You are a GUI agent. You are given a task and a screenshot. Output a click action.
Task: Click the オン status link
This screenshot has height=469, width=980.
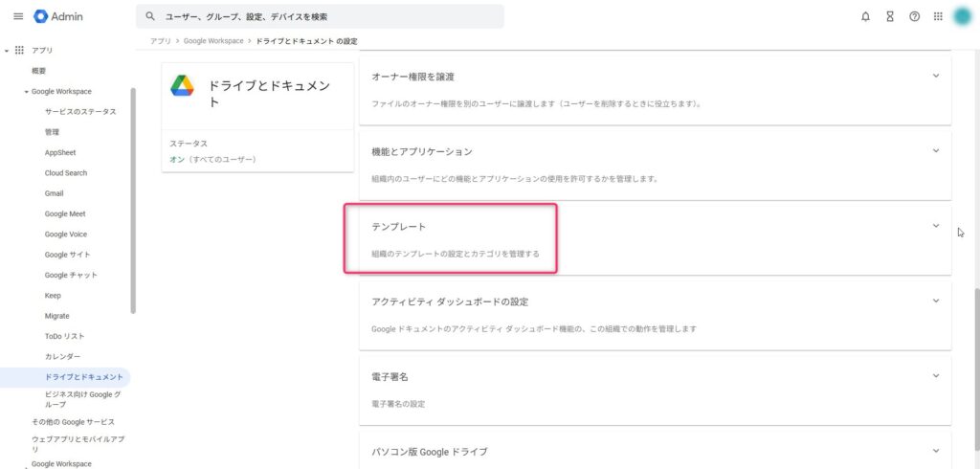point(177,160)
